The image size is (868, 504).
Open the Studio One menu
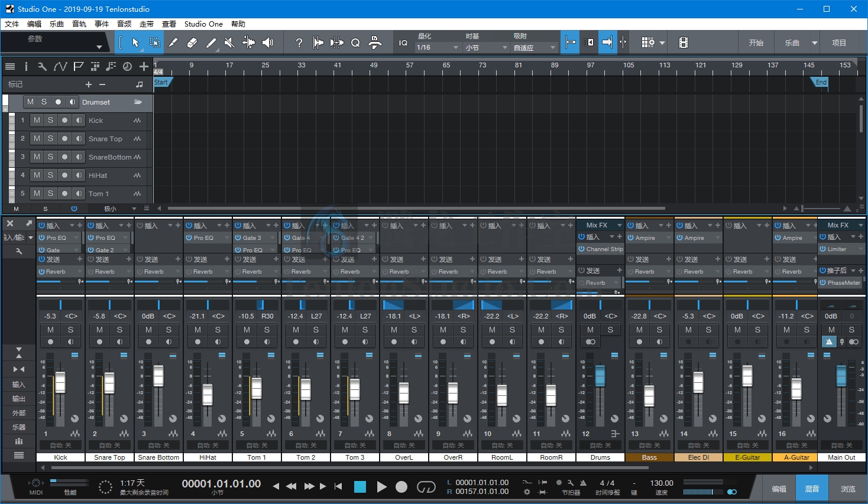203,24
